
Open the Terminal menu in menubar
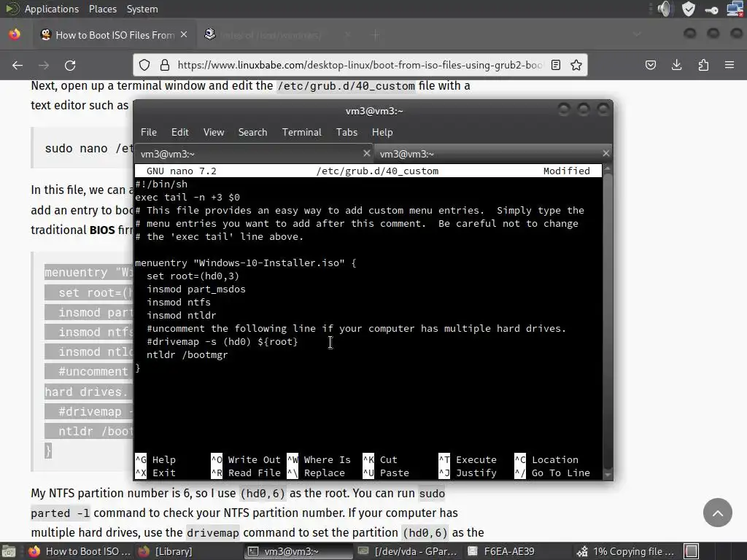301,133
